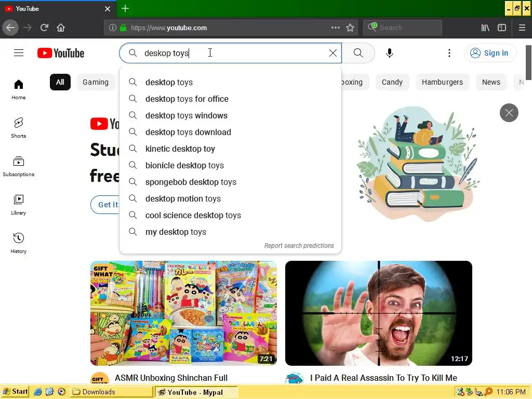Viewport: 532px width, 399px height.
Task: Select the Hamburgers filter chip
Action: [443, 82]
